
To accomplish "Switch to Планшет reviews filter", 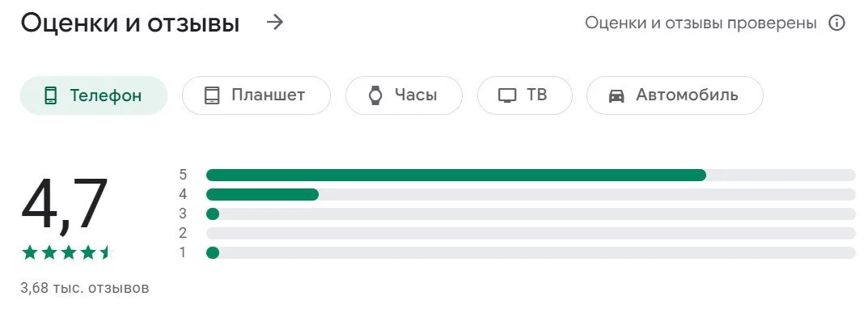I will coord(256,95).
